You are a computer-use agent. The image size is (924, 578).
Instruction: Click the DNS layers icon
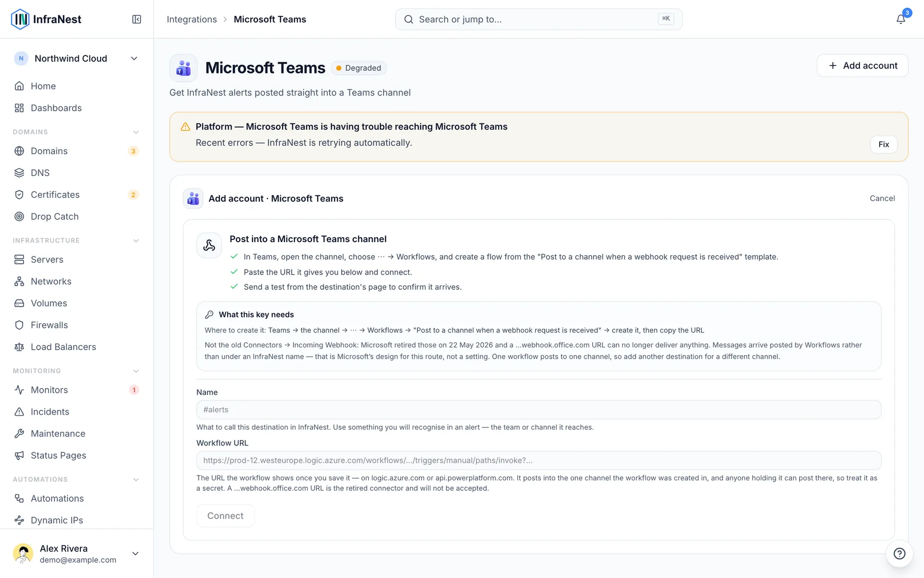tap(19, 173)
